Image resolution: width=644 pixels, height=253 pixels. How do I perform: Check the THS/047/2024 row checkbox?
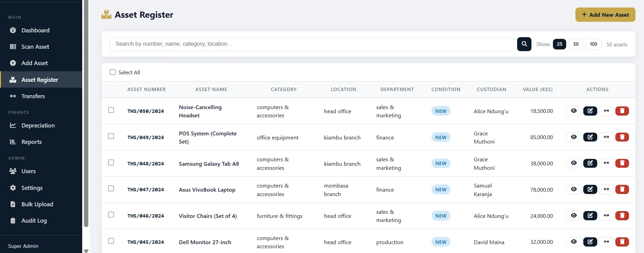[x=111, y=188]
